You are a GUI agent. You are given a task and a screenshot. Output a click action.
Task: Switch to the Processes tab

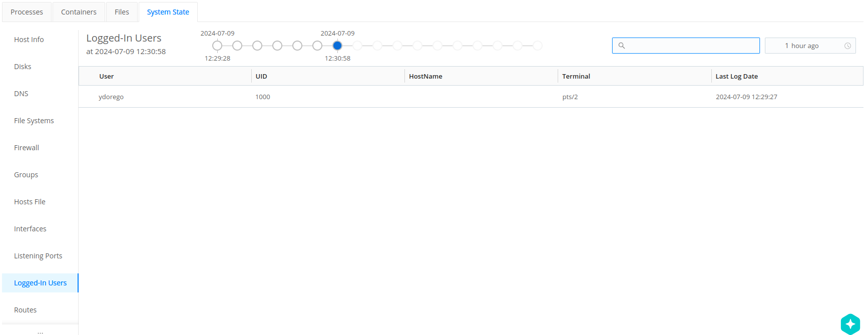[x=27, y=12]
